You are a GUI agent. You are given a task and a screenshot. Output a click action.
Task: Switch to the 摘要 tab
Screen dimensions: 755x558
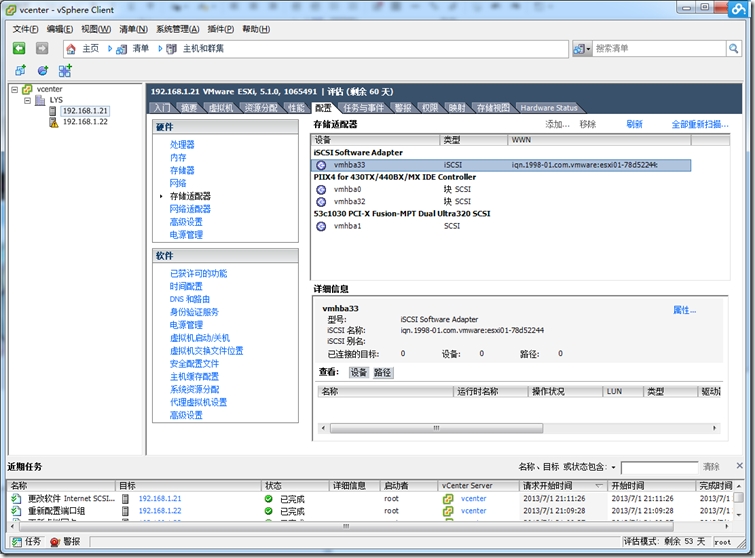189,108
